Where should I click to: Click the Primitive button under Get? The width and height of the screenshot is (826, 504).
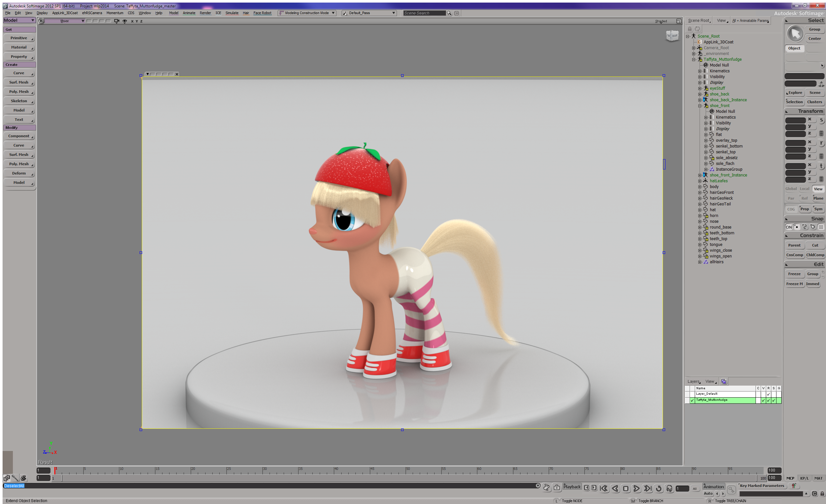coord(19,38)
